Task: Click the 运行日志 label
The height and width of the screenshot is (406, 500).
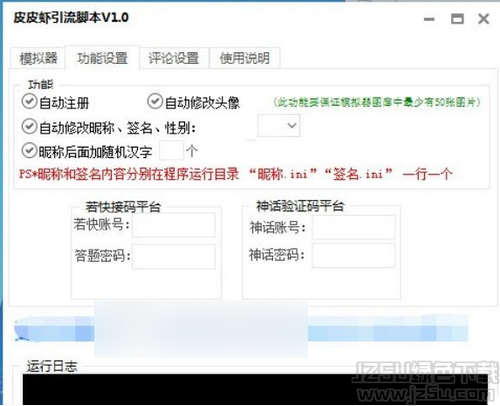Action: pos(52,366)
